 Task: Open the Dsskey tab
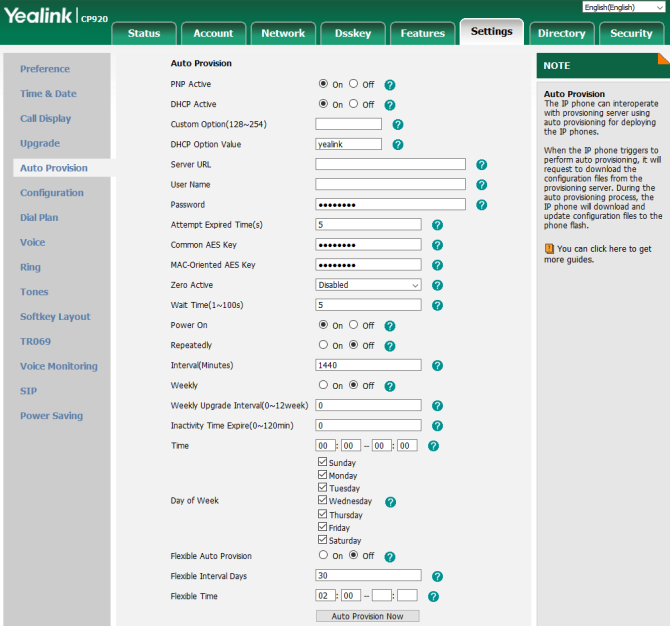tap(353, 33)
